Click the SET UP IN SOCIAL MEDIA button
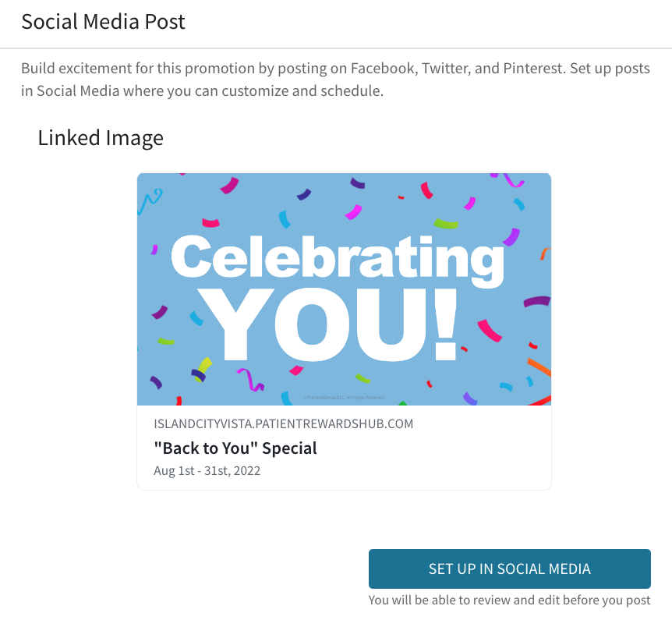The width and height of the screenshot is (672, 627). coord(510,569)
